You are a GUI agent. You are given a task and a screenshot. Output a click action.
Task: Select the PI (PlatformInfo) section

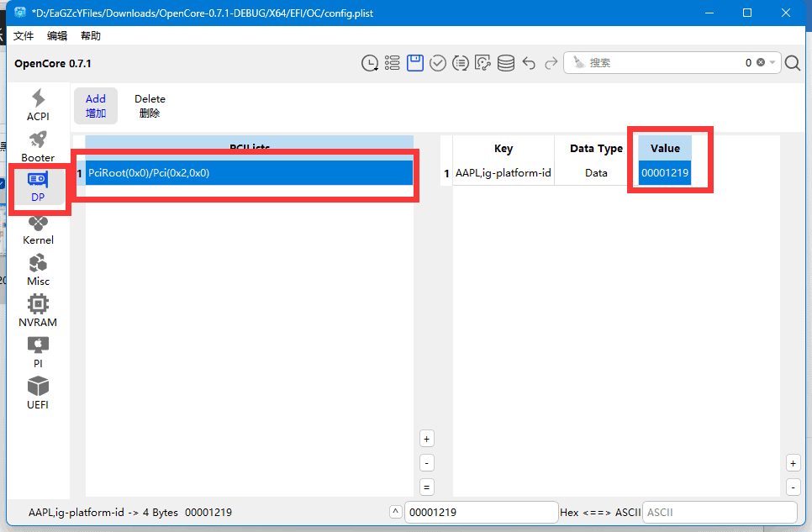(38, 352)
